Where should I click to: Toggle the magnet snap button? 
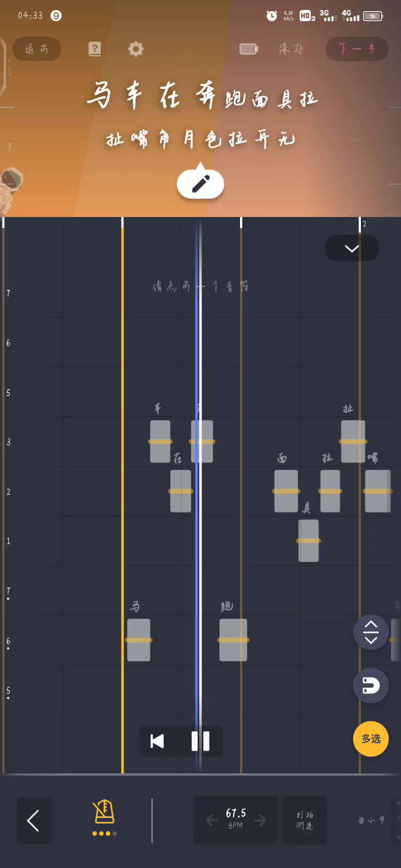tap(371, 685)
